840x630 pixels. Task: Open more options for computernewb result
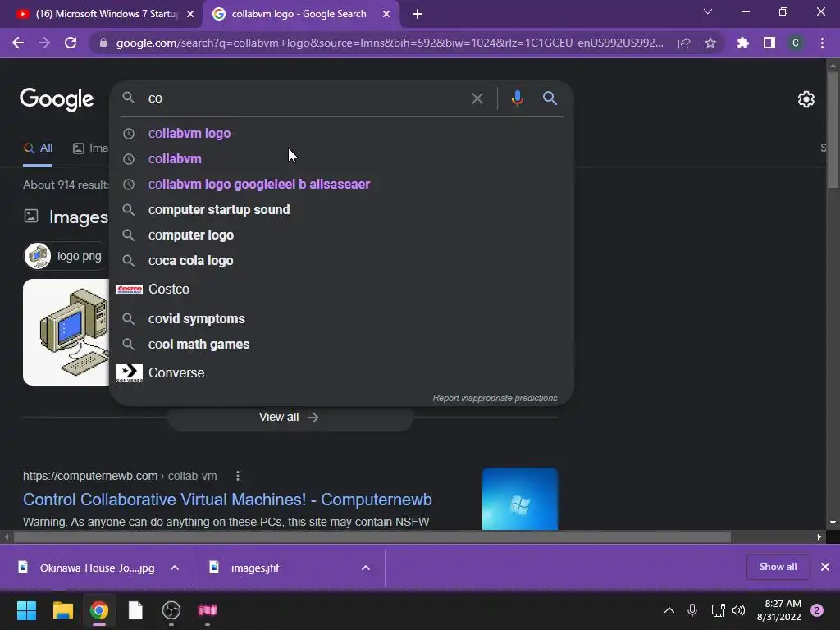click(x=238, y=476)
